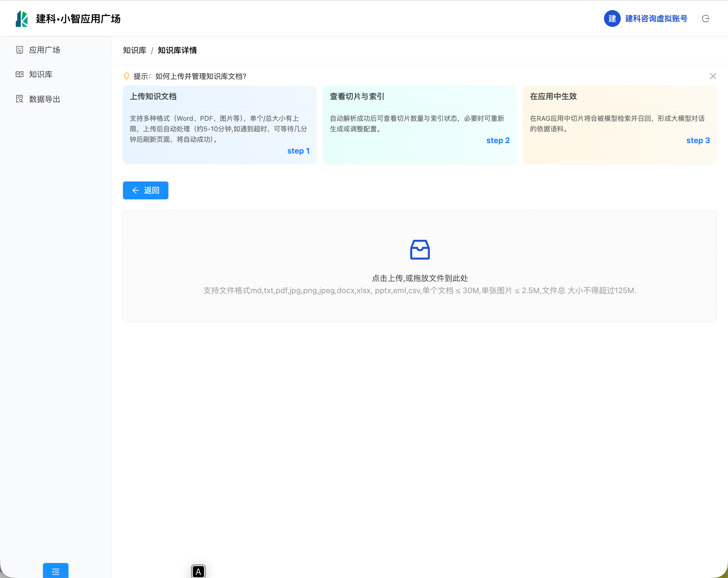Click the upload inbox icon
The image size is (728, 578).
pyautogui.click(x=420, y=250)
